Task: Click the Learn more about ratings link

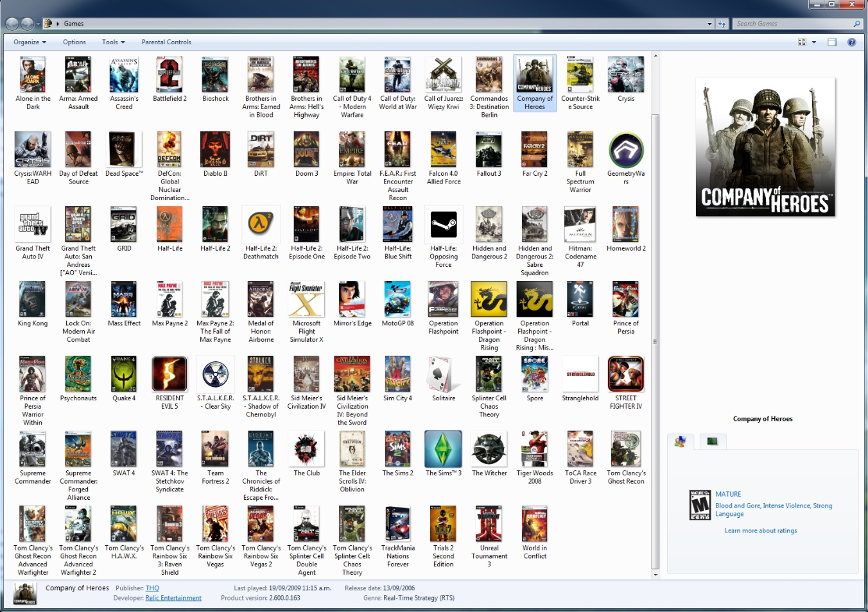Action: [x=761, y=531]
